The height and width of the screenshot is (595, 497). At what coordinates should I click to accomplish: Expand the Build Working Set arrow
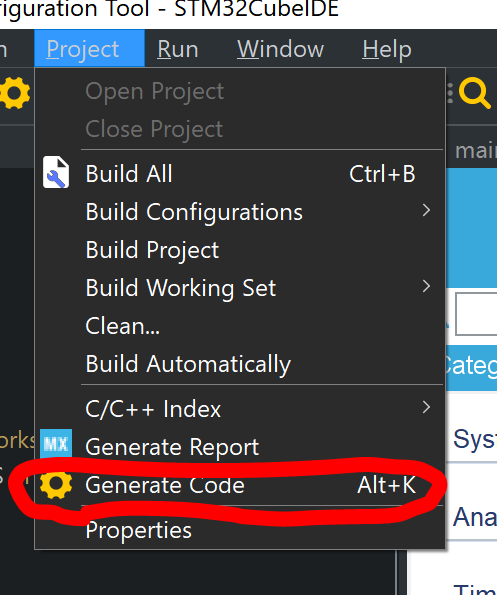tap(426, 286)
